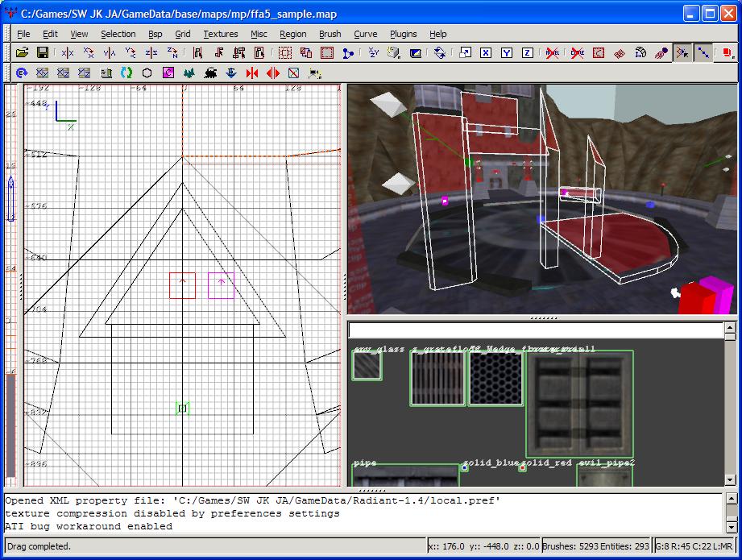Viewport: 742px width, 560px height.
Task: Click the free scale icon
Action: click(x=465, y=52)
